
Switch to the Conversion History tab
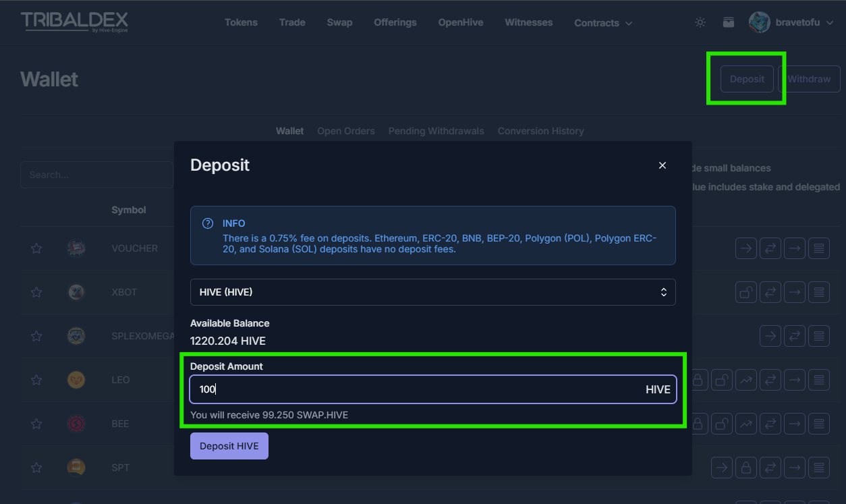pyautogui.click(x=541, y=131)
